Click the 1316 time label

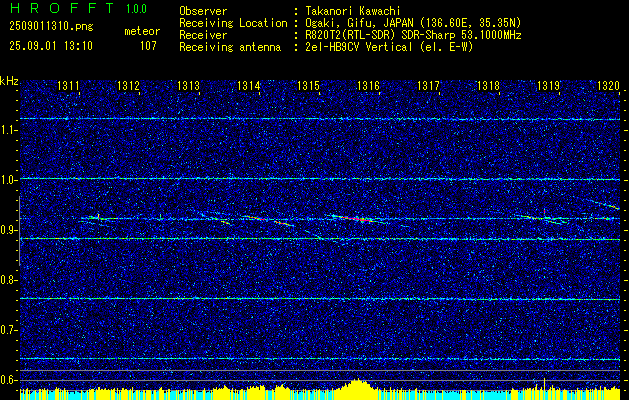369,86
